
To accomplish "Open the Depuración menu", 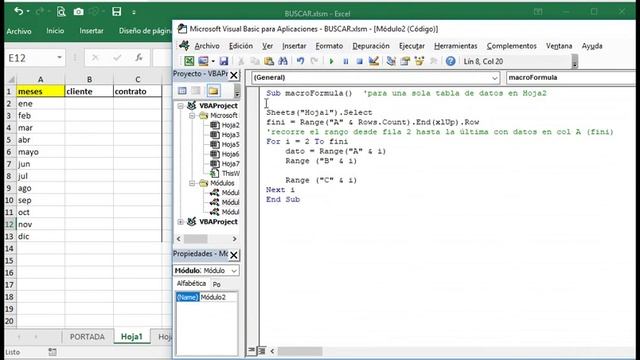I will (x=371, y=46).
